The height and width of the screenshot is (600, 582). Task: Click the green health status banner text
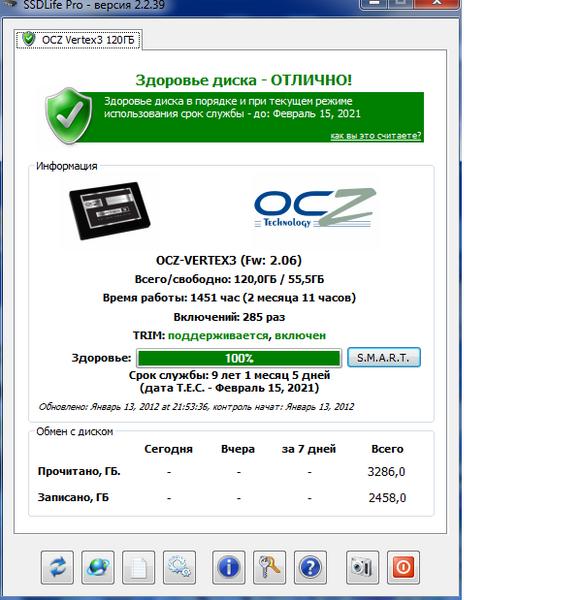[232, 108]
